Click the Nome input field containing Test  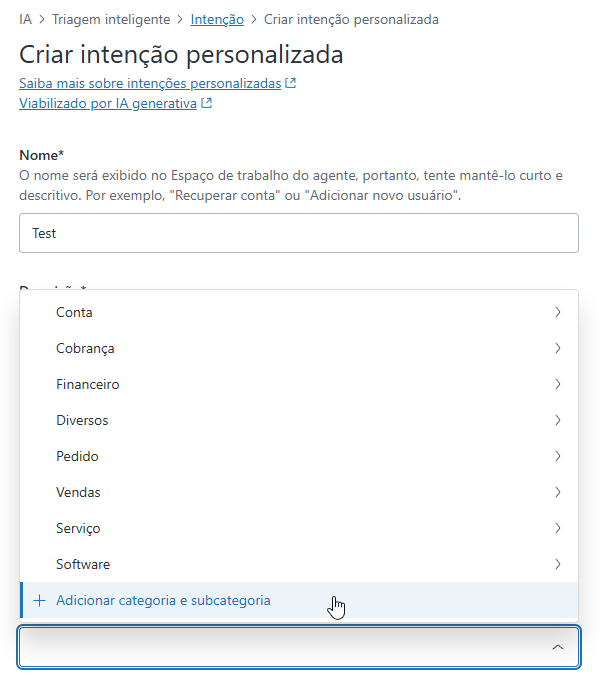299,233
